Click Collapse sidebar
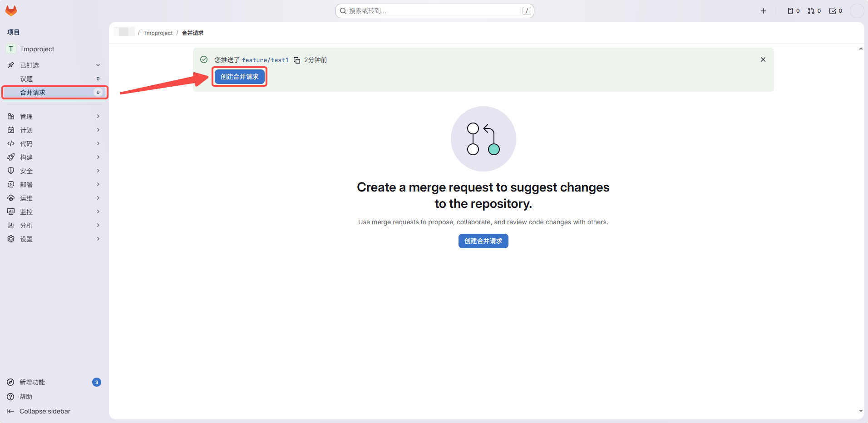 coord(44,411)
